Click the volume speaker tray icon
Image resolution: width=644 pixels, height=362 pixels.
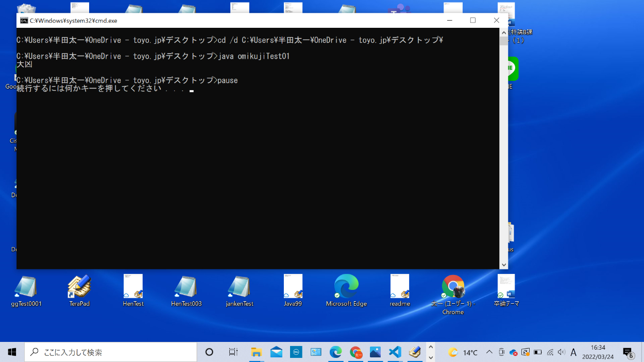point(562,353)
